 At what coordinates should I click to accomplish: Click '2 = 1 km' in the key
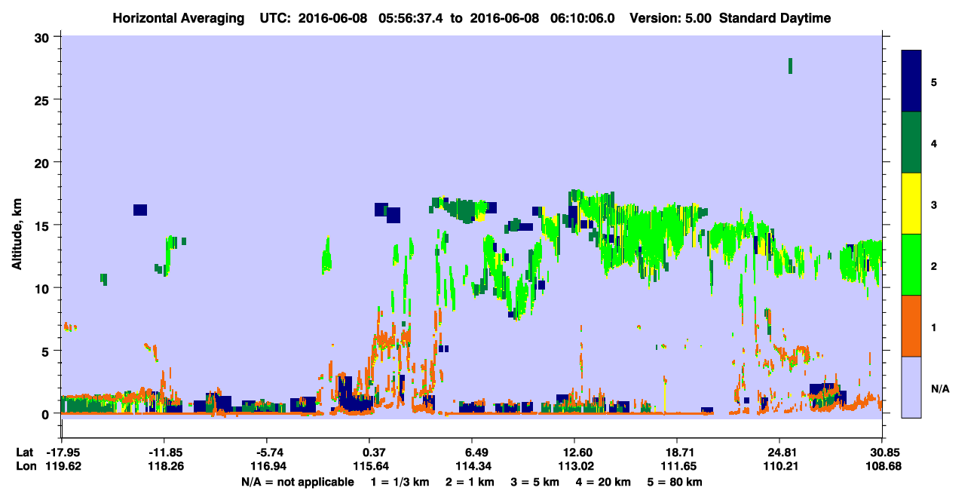(x=471, y=482)
